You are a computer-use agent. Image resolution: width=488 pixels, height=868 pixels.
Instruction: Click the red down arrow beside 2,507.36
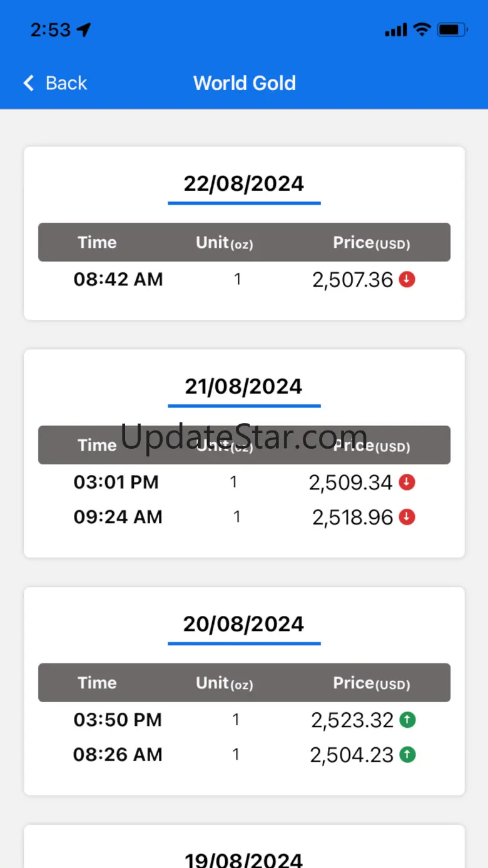[x=407, y=280]
